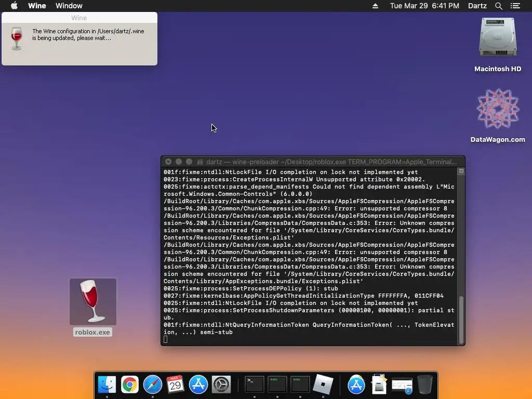Open the Apple menu
This screenshot has width=532, height=399.
(x=14, y=6)
